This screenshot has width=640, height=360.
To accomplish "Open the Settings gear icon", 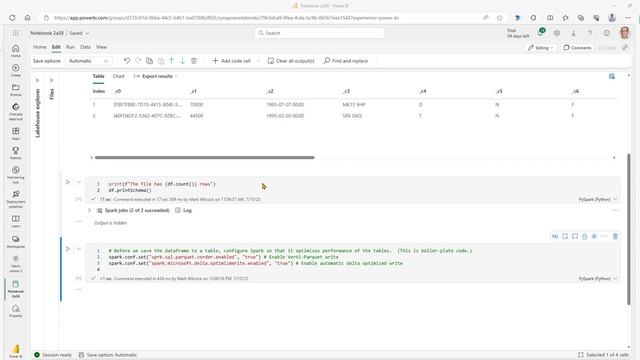I will click(557, 33).
